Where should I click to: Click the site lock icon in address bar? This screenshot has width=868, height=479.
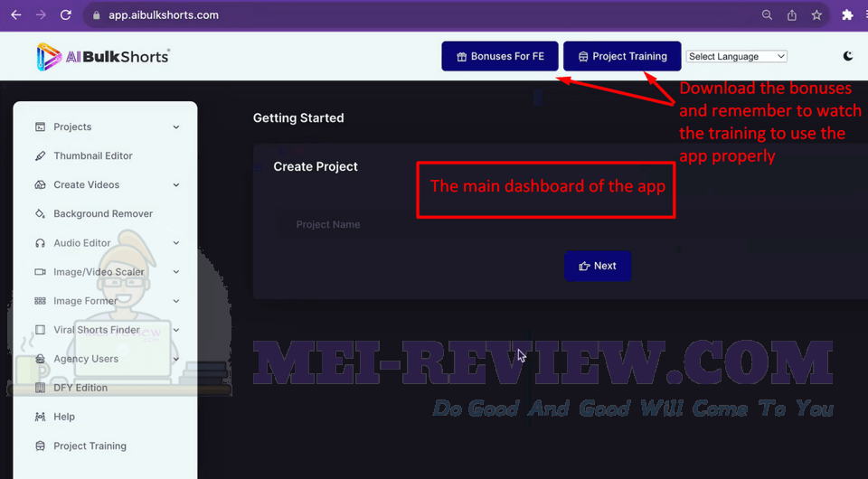[x=97, y=15]
